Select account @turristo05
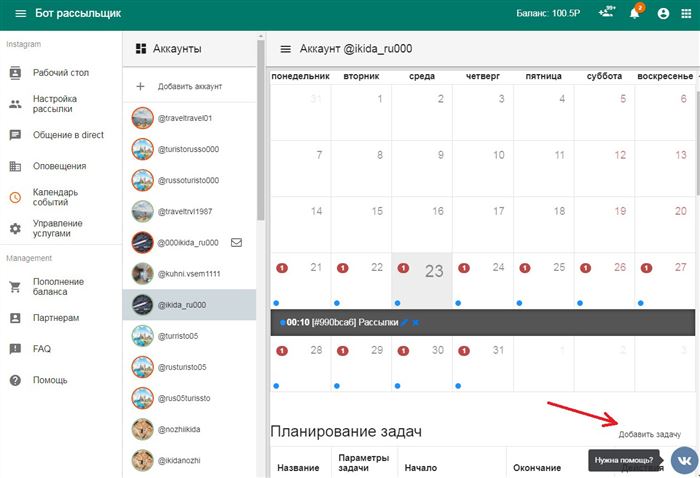The width and height of the screenshot is (700, 478). click(x=189, y=336)
